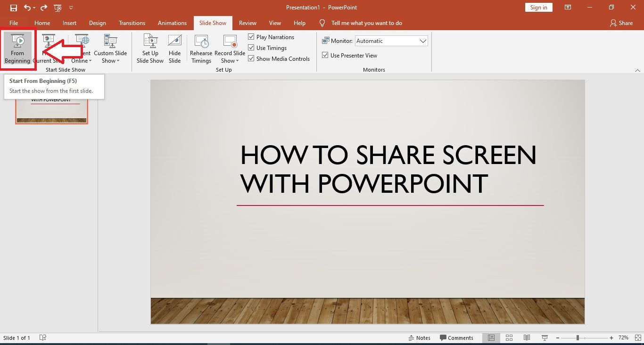644x345 pixels.
Task: Open Set Up Slide Show dialog
Action: click(x=150, y=48)
